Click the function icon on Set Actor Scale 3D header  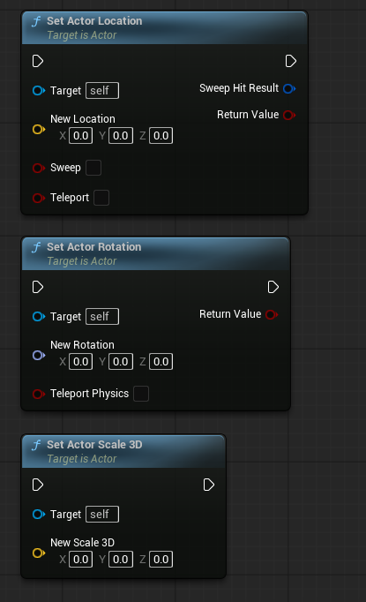pyautogui.click(x=36, y=445)
